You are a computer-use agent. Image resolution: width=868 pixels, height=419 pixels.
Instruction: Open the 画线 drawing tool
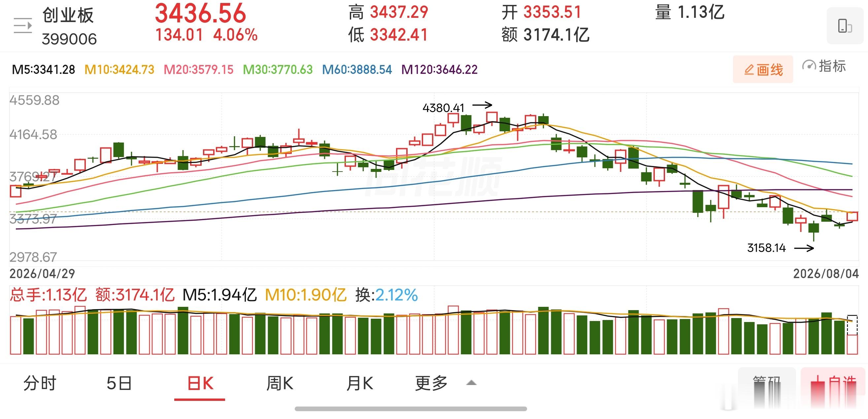pos(763,69)
